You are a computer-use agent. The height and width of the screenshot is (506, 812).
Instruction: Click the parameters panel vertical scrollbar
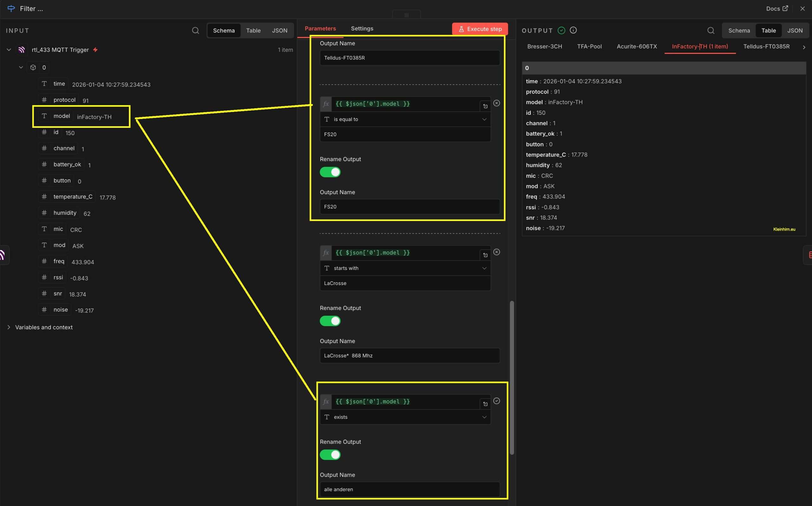(511, 377)
